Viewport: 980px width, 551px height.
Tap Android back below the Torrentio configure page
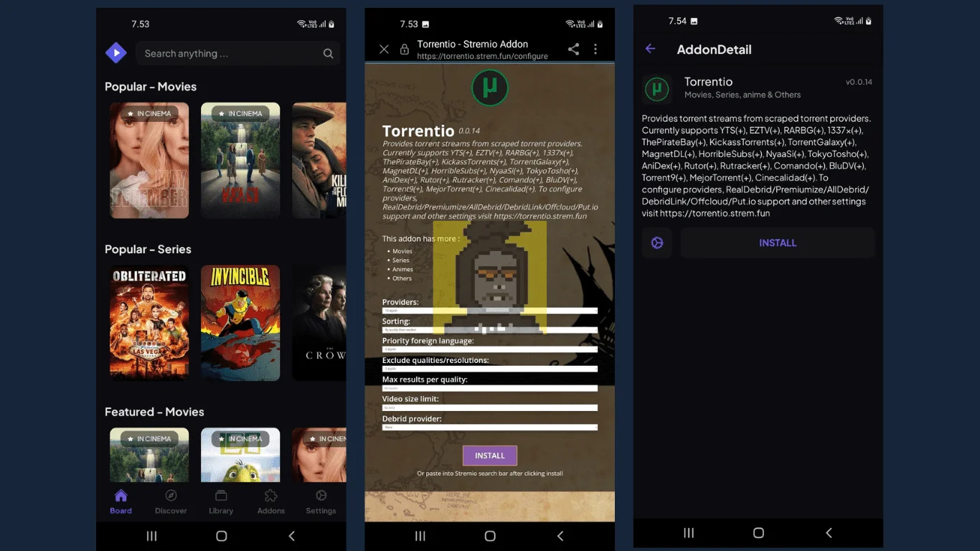pyautogui.click(x=560, y=536)
